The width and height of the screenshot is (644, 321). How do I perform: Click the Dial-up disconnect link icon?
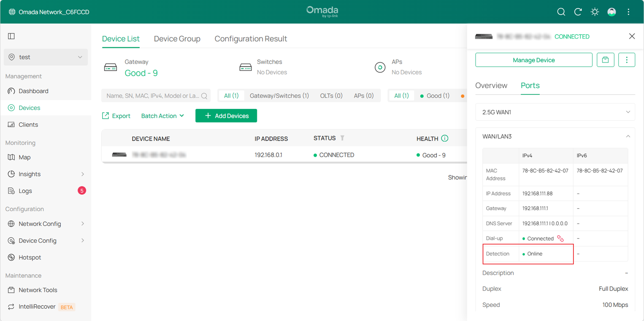[560, 239]
